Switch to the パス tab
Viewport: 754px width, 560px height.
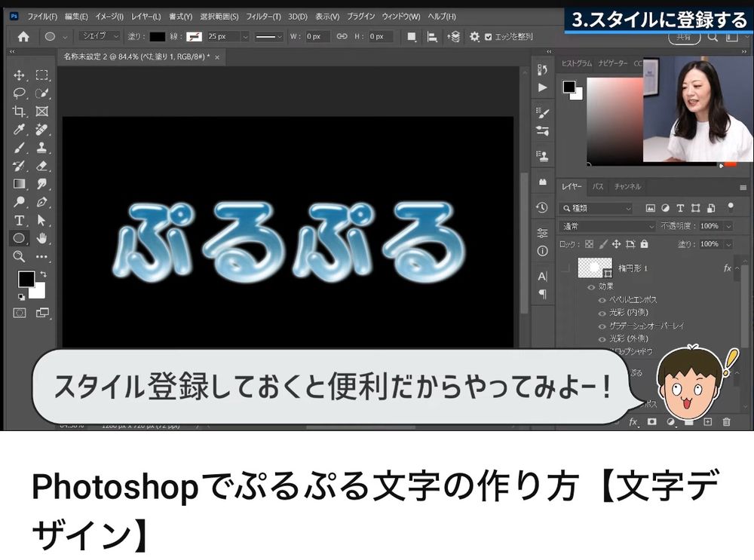pos(598,186)
